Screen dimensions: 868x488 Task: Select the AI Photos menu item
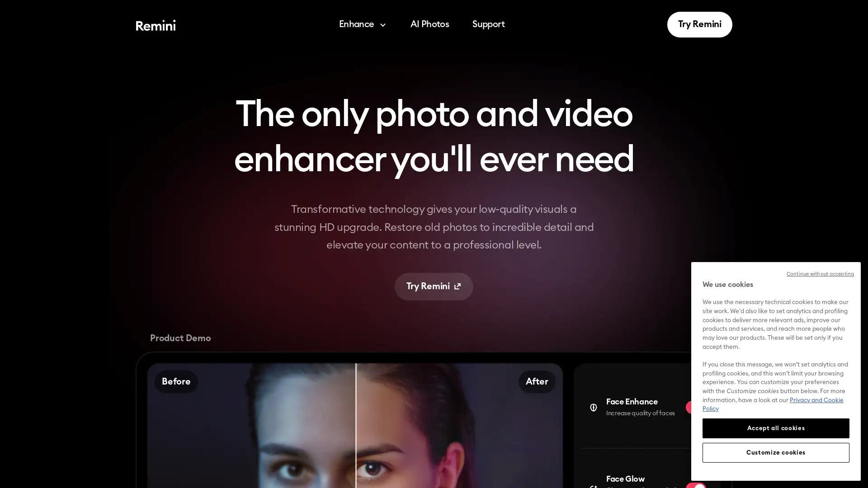pos(430,24)
